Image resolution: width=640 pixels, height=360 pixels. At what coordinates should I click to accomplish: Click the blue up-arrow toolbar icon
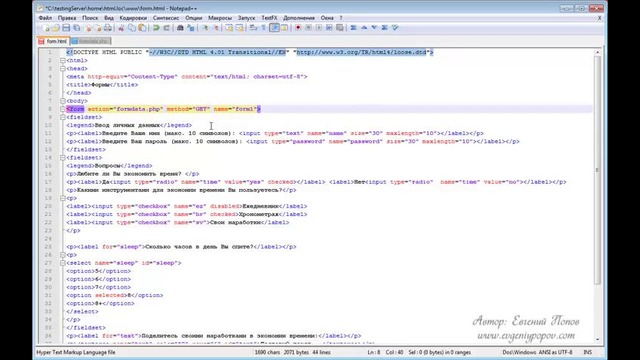[364, 28]
